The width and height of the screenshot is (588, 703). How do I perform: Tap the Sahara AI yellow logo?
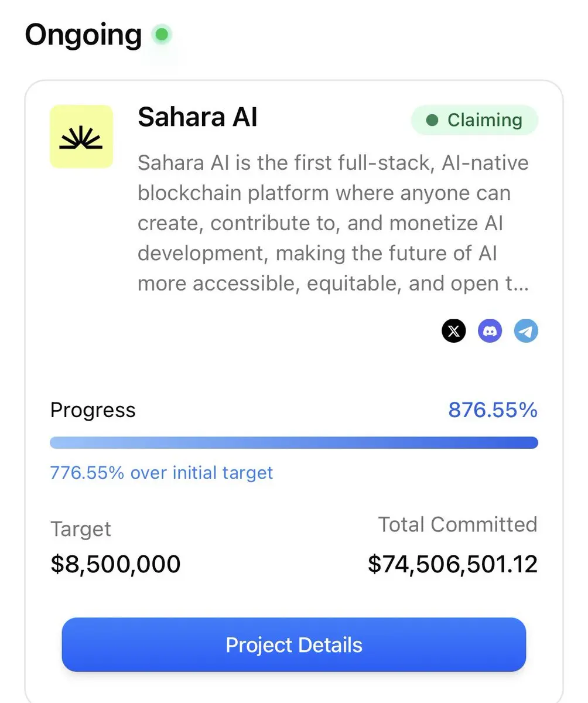coord(81,136)
